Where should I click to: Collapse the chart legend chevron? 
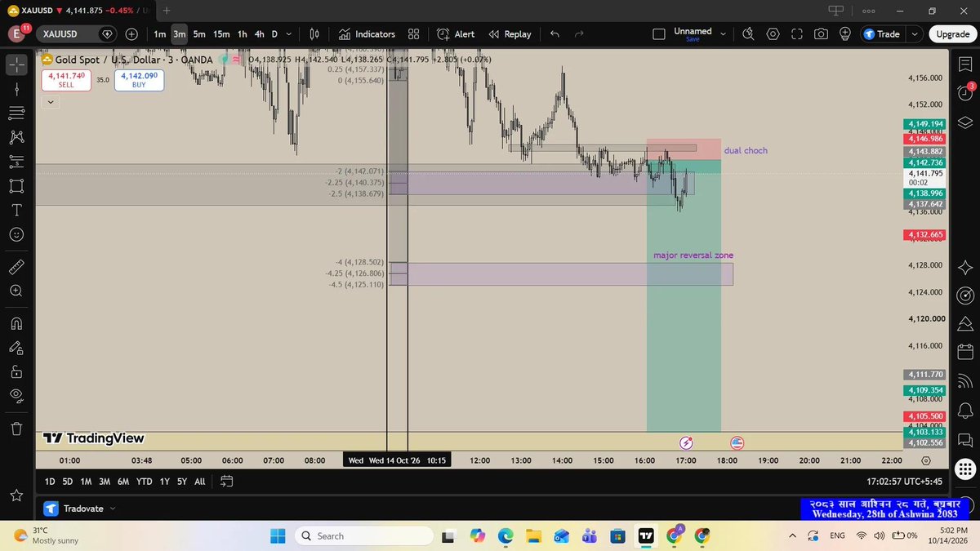[51, 102]
